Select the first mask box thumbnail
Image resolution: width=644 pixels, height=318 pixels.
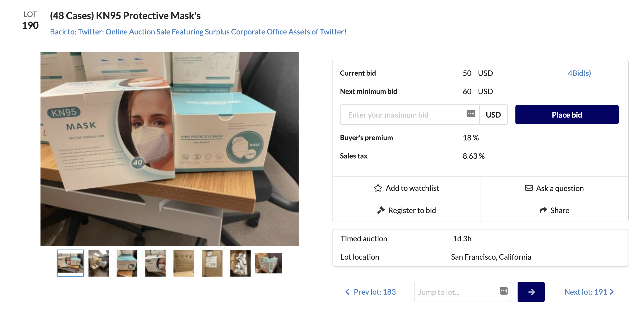pyautogui.click(x=70, y=263)
